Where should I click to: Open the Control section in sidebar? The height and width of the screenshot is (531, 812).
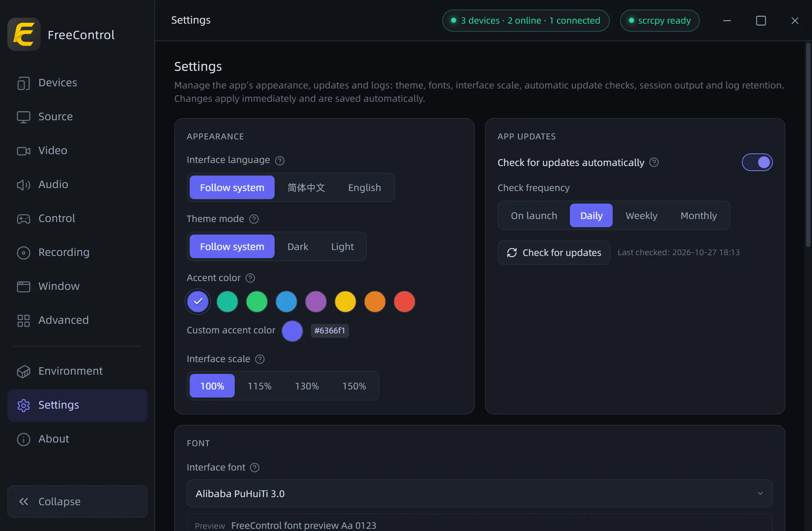[x=78, y=218]
